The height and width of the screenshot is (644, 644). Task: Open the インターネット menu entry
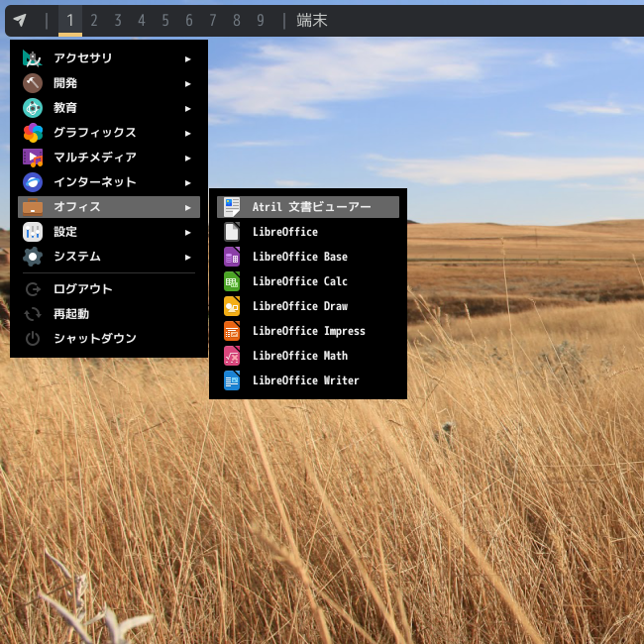coord(109,182)
